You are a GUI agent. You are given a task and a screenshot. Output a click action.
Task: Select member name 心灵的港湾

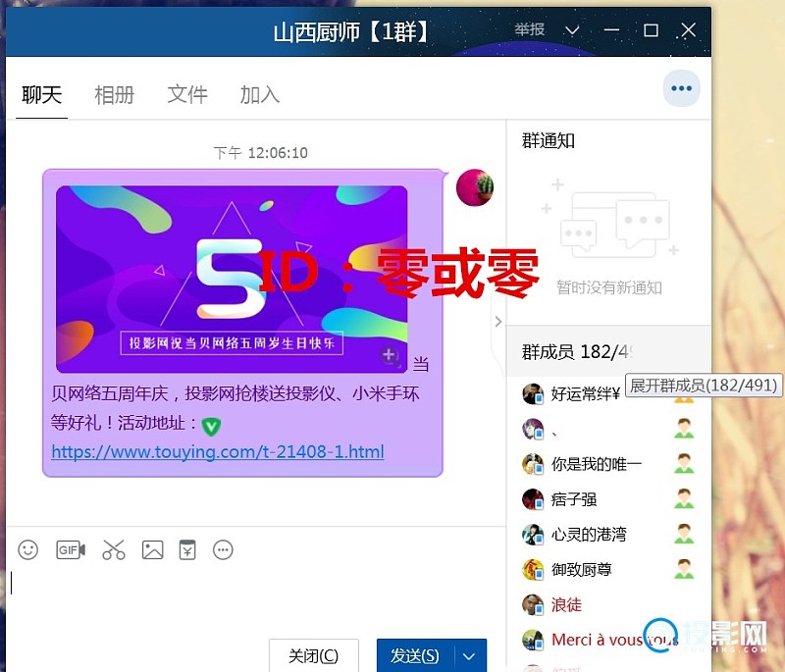coord(588,534)
